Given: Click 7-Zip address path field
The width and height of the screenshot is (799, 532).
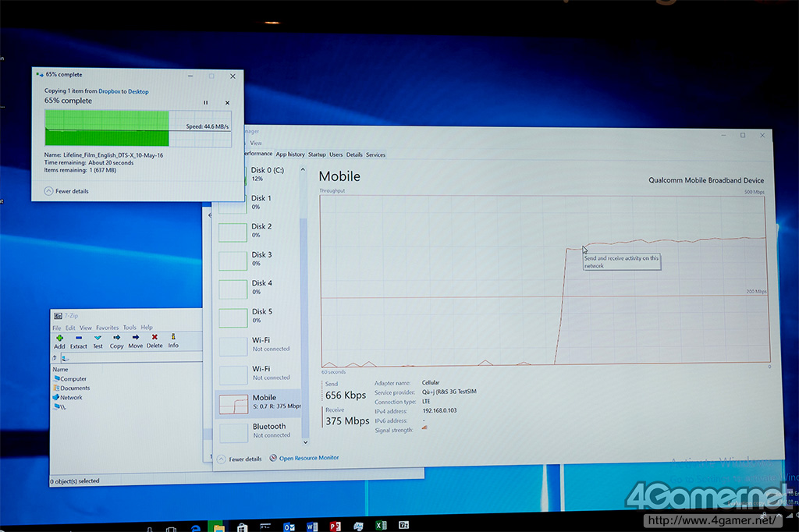Looking at the screenshot, I should (x=131, y=358).
